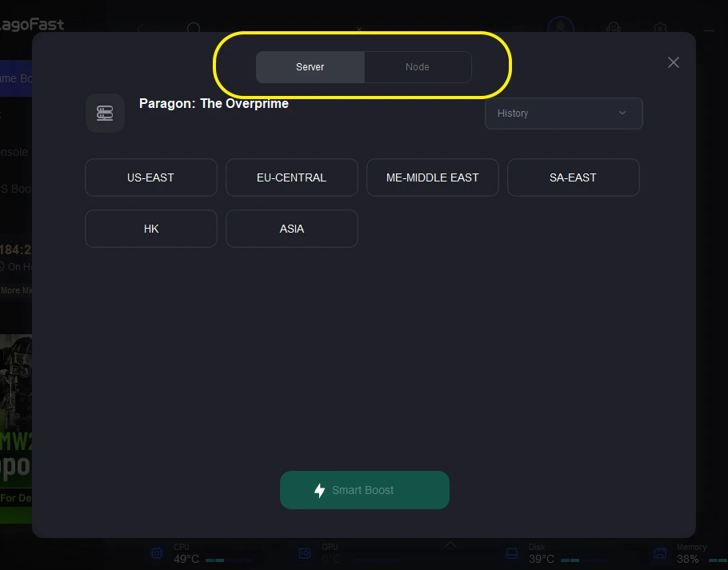
Task: Open the Game Boost sidebar item
Action: (16, 78)
